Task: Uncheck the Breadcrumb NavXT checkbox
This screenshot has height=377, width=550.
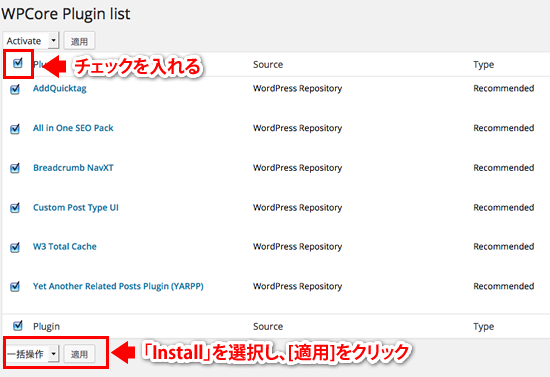Action: point(15,168)
